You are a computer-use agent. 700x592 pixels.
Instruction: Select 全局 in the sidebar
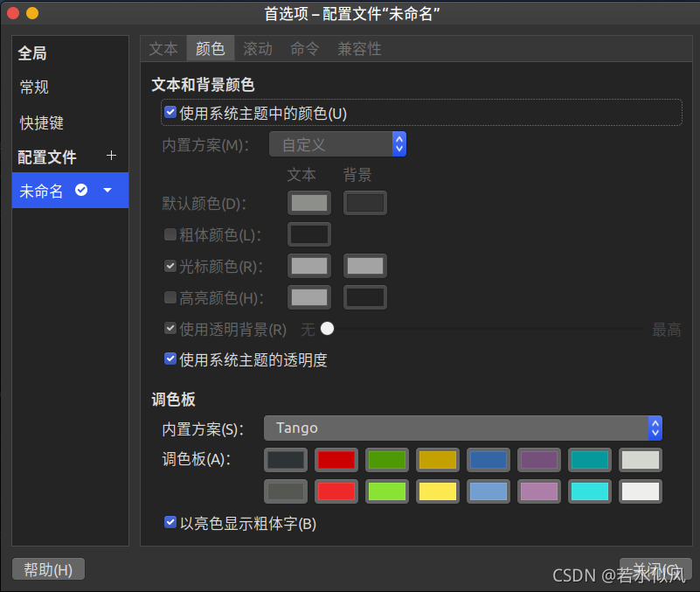(x=32, y=52)
